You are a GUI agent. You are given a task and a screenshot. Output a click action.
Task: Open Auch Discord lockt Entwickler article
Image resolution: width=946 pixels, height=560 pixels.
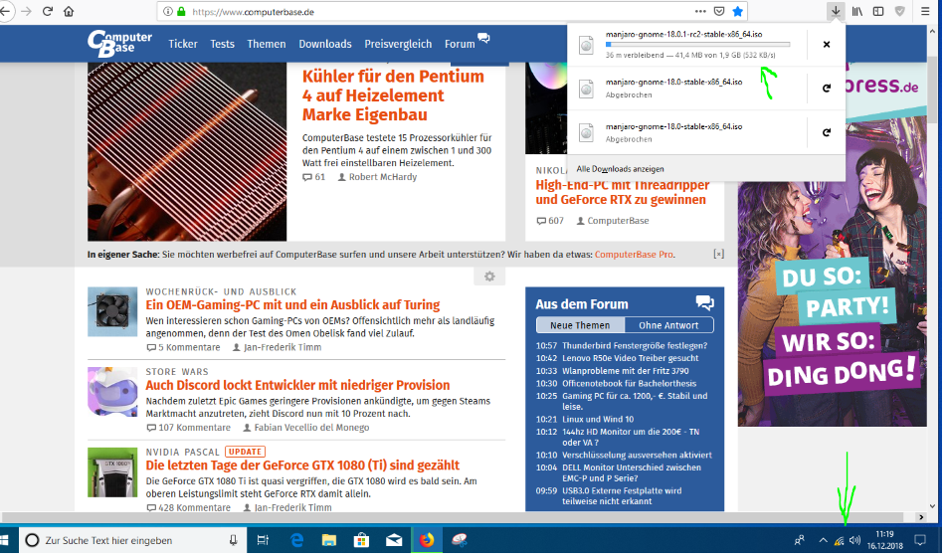coord(297,385)
